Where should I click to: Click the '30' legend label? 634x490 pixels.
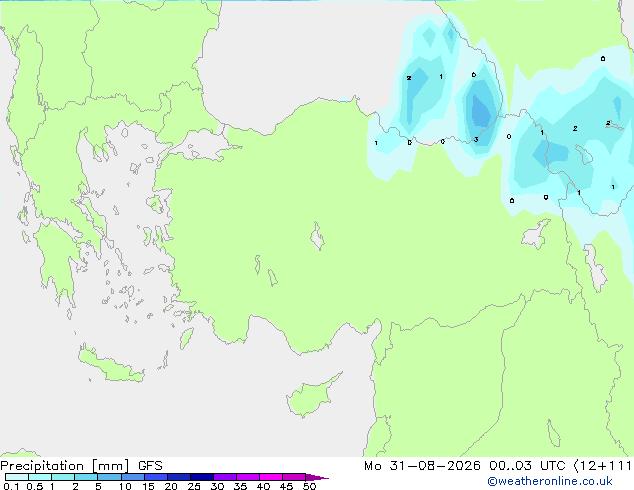[x=217, y=486]
